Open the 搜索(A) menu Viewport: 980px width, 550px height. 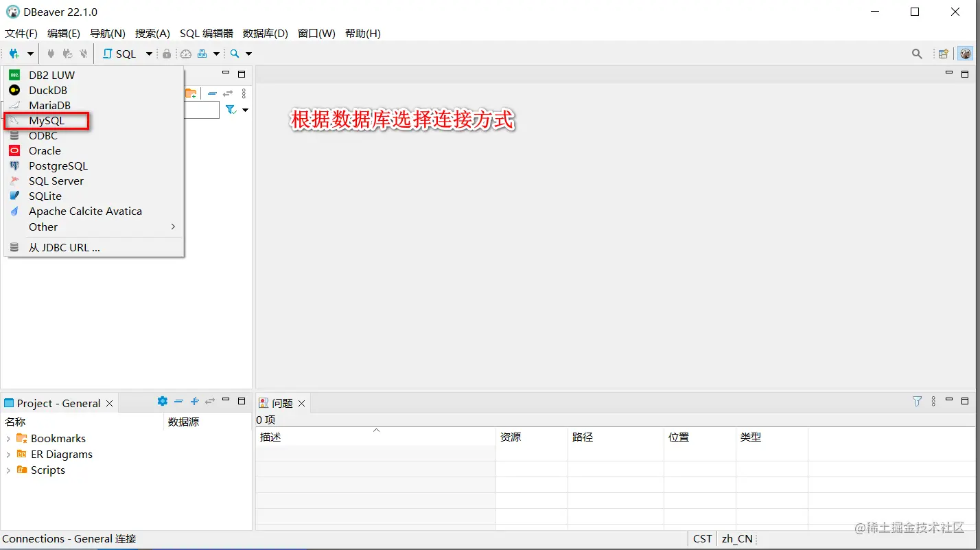pyautogui.click(x=152, y=33)
